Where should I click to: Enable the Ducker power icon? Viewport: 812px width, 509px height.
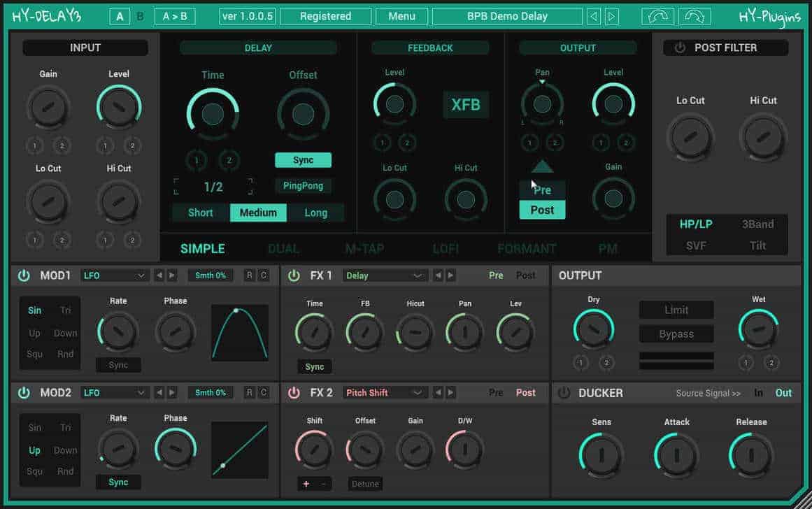coord(564,393)
